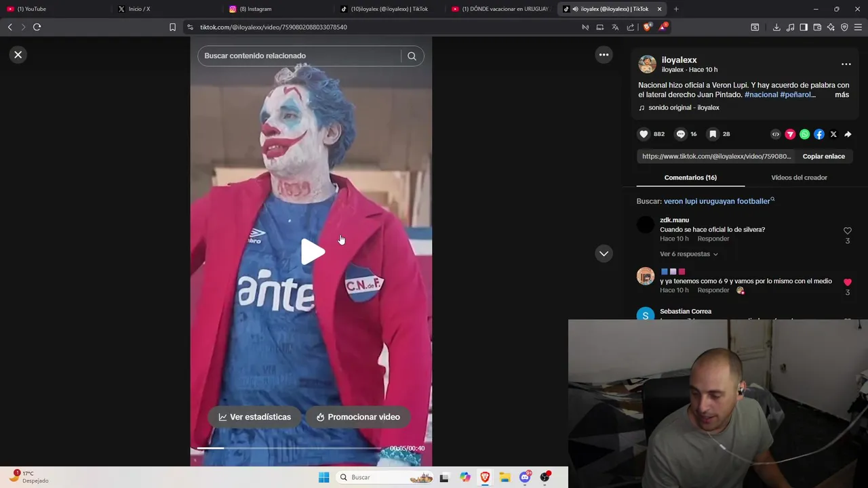Switch to the Instagram browser tab
This screenshot has width=868, height=488.
(278, 9)
